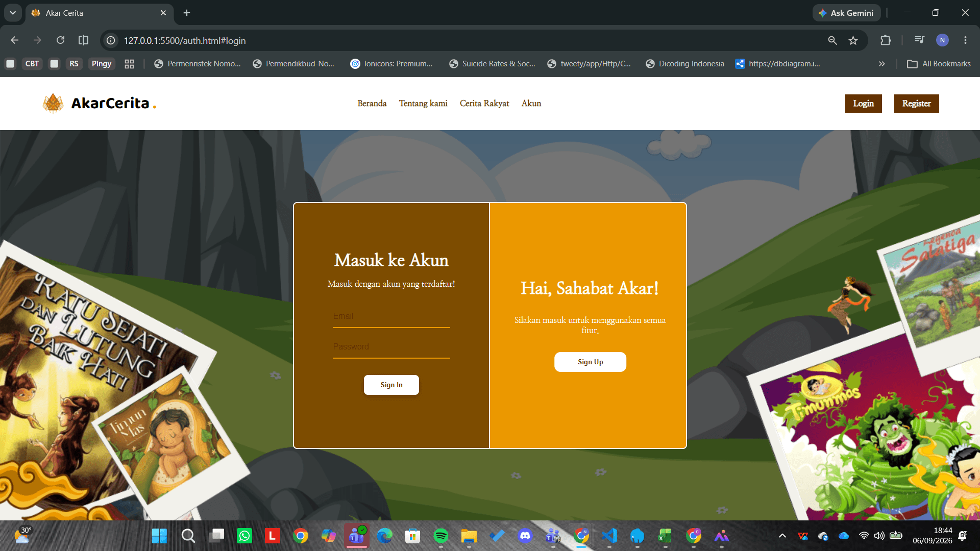
Task: Open the Dicoding Indonesia bookmark
Action: point(685,64)
